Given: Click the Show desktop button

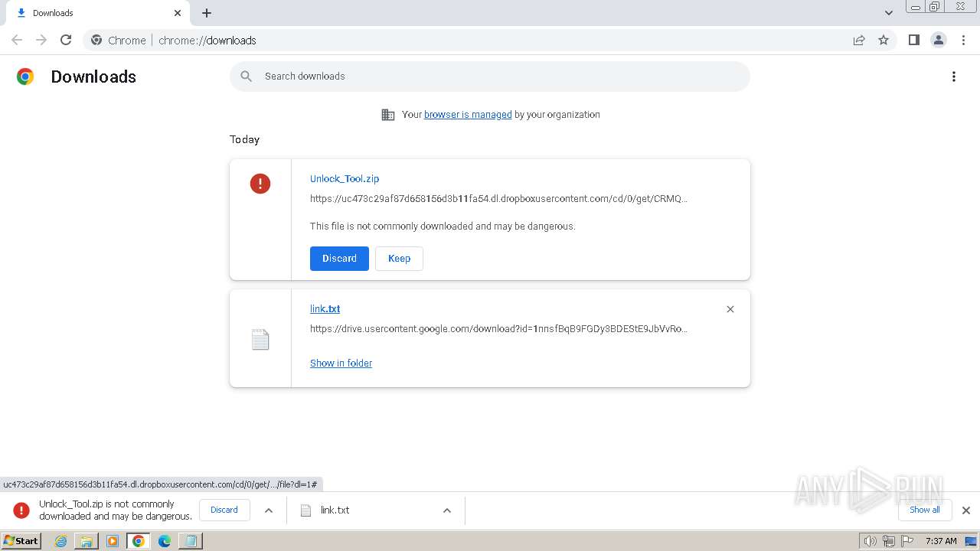Looking at the screenshot, I should click(971, 541).
